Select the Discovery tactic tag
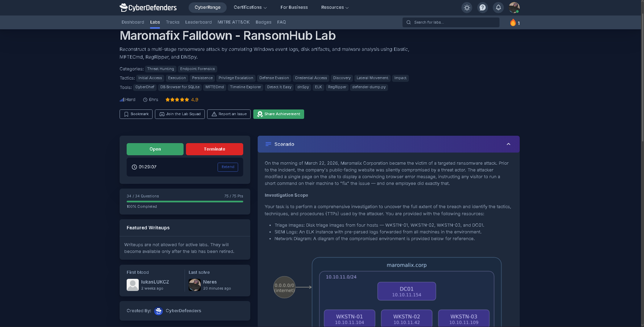 click(342, 78)
